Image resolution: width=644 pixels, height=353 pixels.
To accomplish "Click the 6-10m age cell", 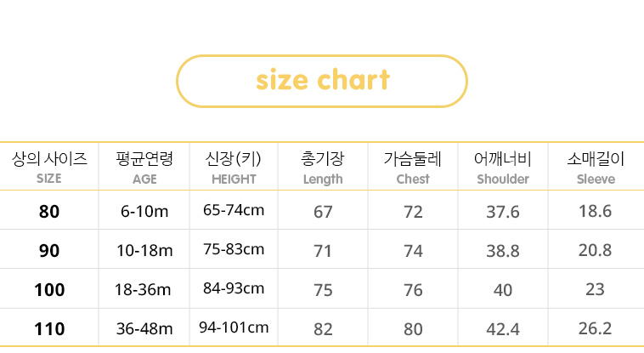I will (144, 212).
